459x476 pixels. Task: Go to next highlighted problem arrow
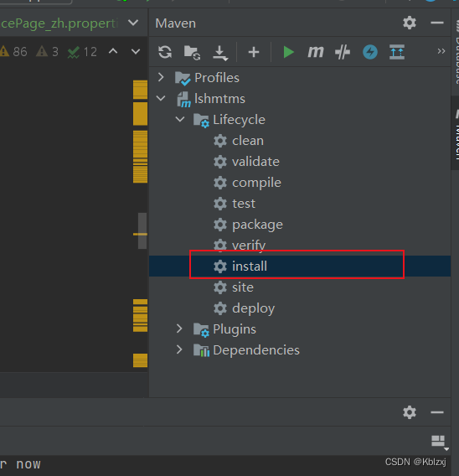tap(136, 51)
